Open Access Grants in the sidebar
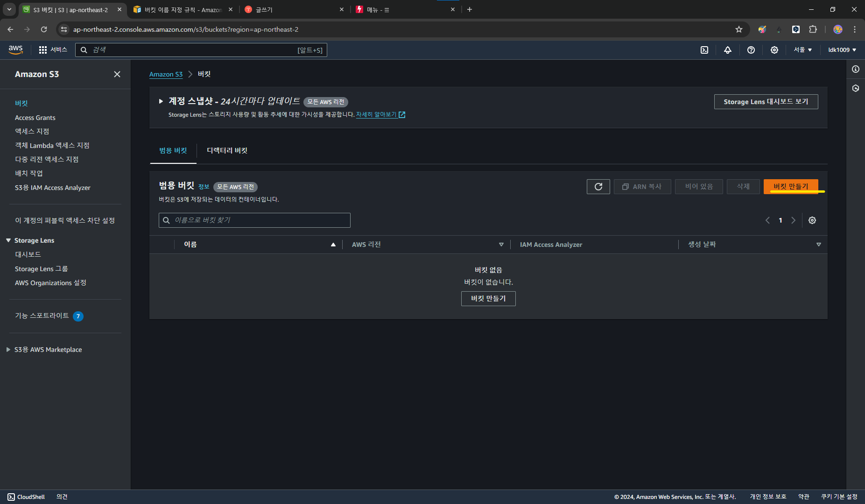 tap(35, 118)
